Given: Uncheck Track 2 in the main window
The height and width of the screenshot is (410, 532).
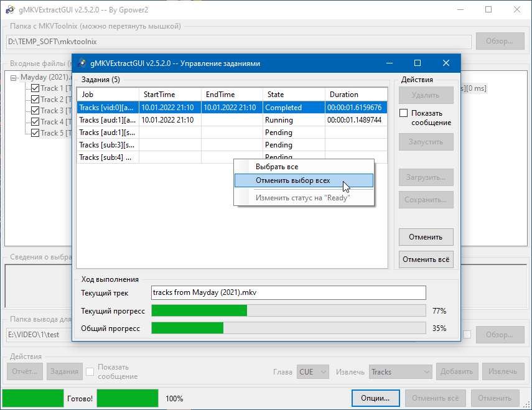Looking at the screenshot, I should tap(35, 100).
